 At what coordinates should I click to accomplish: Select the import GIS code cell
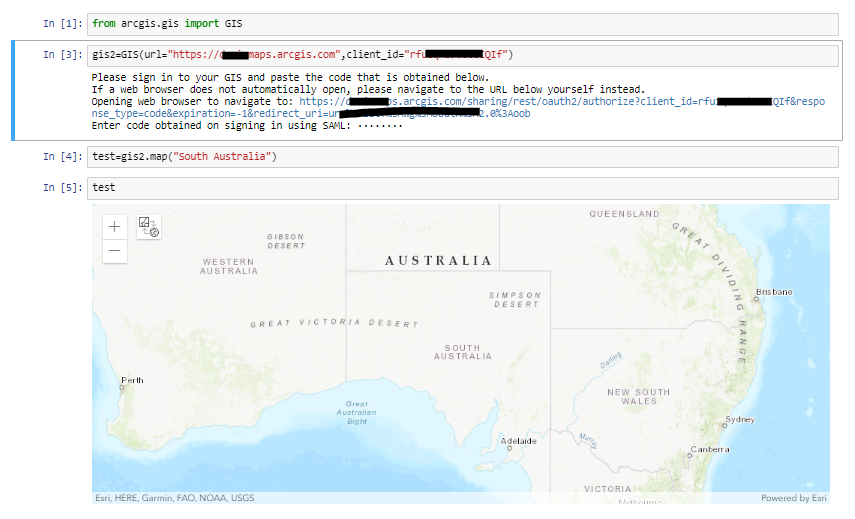pos(462,24)
